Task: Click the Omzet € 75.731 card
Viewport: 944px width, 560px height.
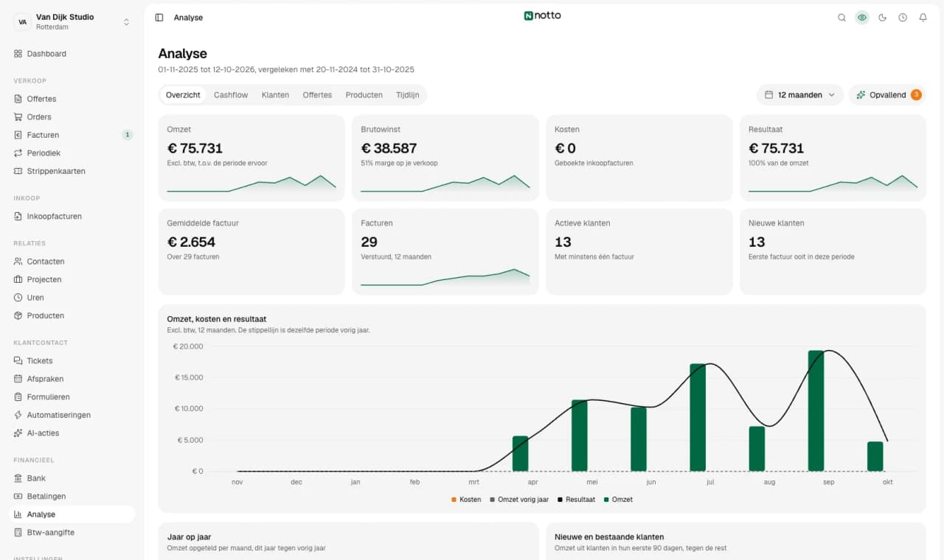Action: pos(251,158)
